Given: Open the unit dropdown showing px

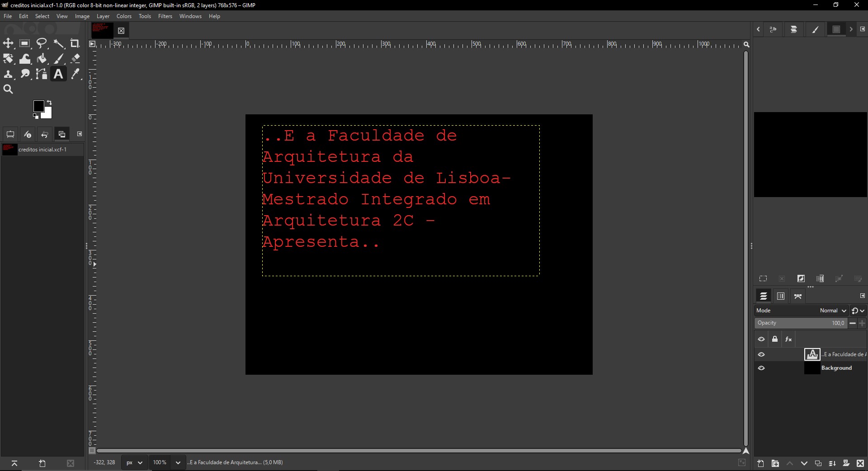Looking at the screenshot, I should [x=135, y=462].
